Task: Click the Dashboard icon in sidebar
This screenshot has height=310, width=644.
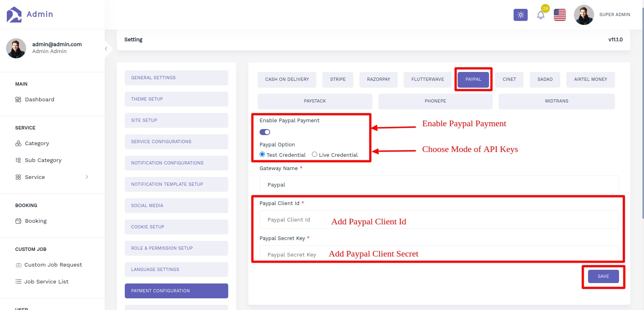Action: [18, 99]
